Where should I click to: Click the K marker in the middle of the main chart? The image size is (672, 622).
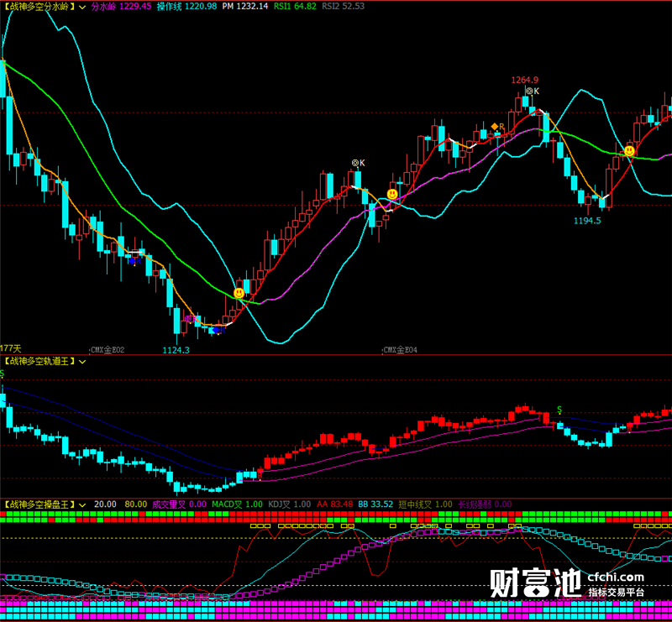359,163
